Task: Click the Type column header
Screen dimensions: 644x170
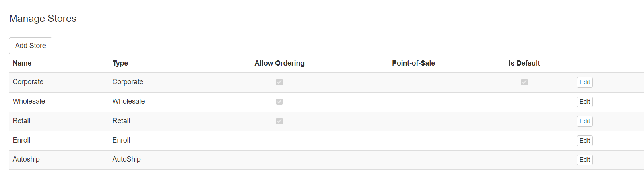Action: point(120,63)
